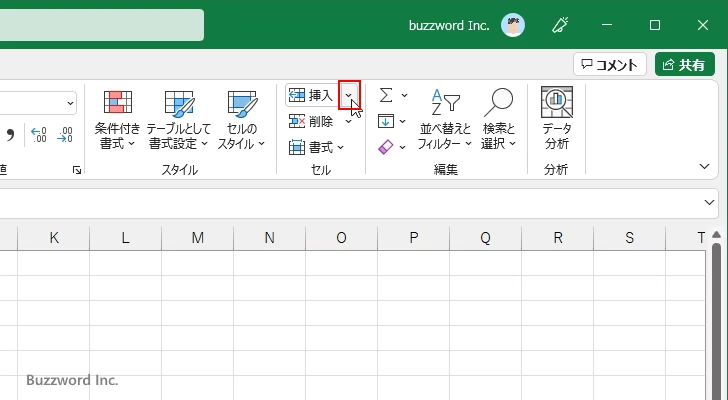Select column S header
The width and height of the screenshot is (728, 400).
point(630,238)
